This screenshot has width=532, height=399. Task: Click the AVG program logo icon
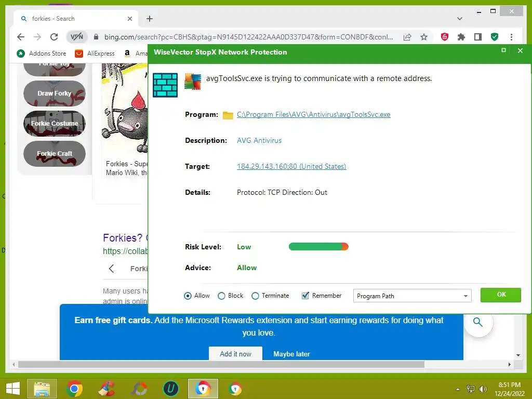pos(192,82)
